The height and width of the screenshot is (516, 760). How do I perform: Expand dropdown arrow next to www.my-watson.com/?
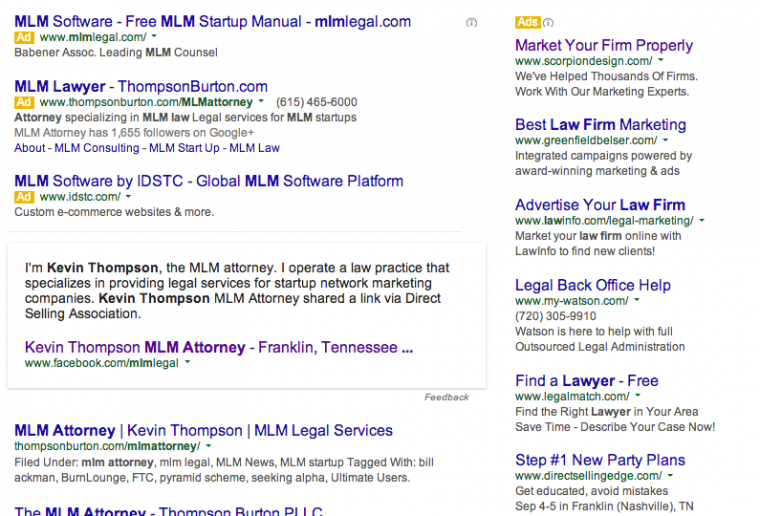point(637,300)
